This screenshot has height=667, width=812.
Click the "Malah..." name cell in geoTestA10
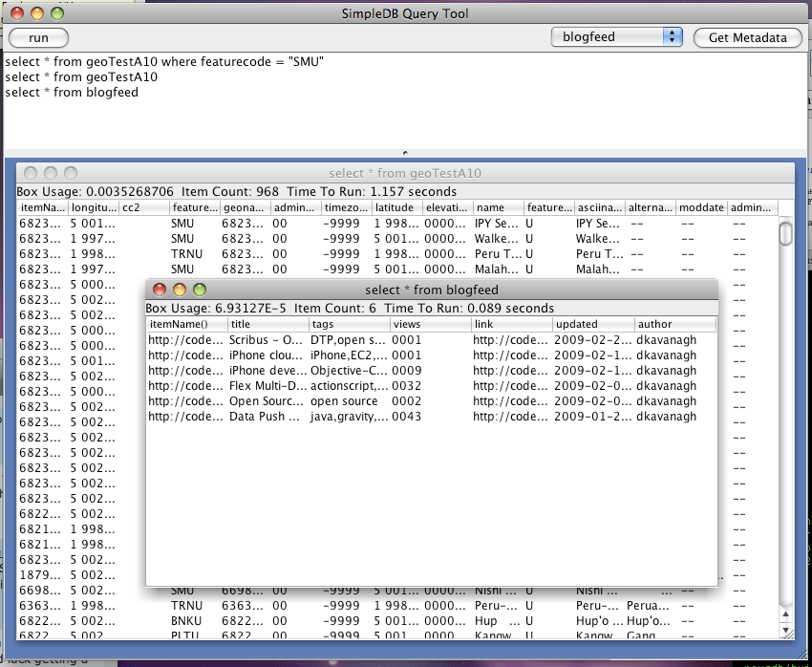point(497,269)
